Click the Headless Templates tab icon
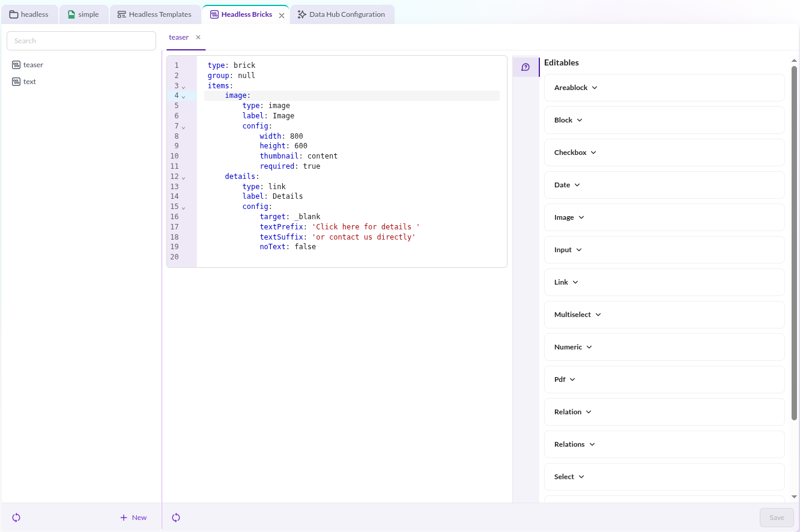800x532 pixels. [x=122, y=14]
